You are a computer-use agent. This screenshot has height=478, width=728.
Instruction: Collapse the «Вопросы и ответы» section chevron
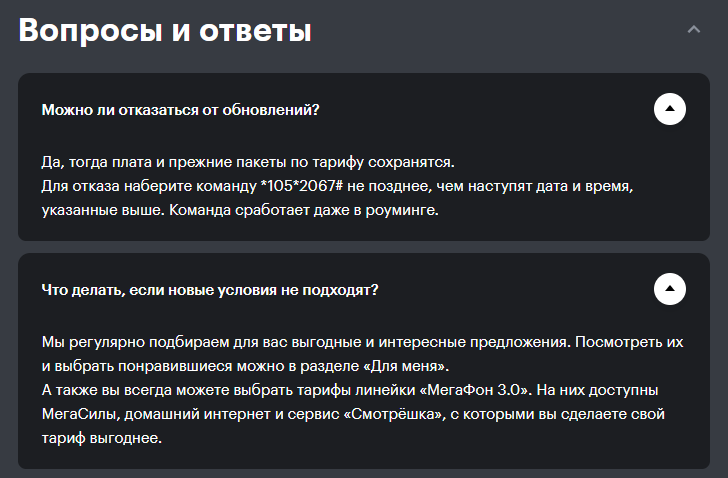click(x=694, y=30)
